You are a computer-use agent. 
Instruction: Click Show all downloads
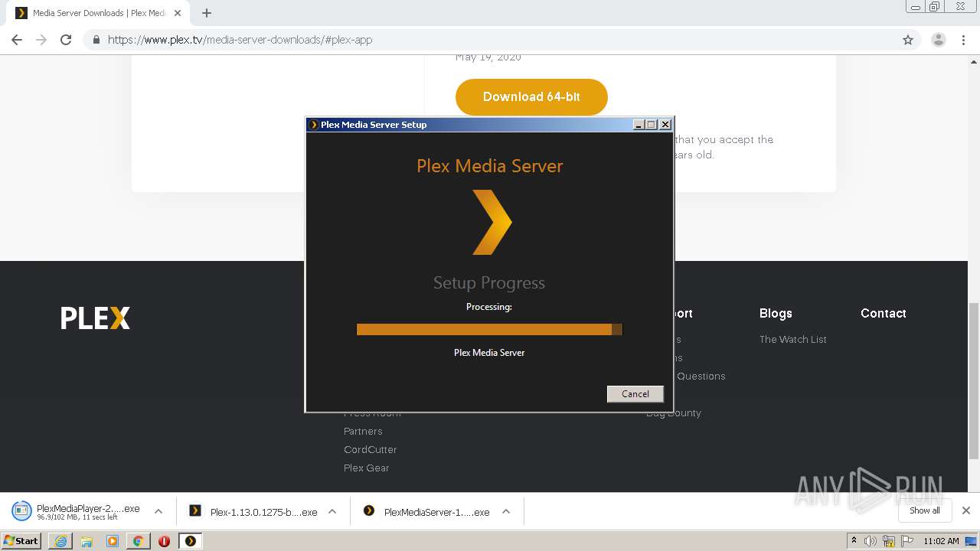pos(924,510)
